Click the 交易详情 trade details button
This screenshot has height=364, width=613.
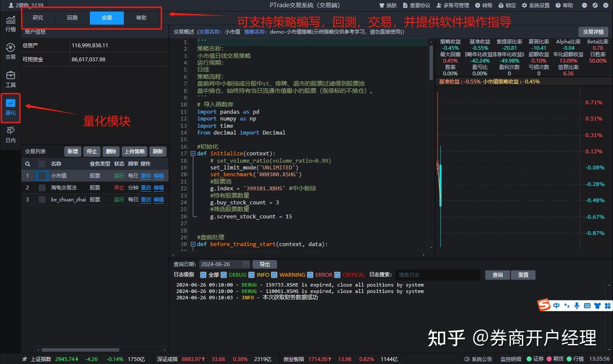(593, 32)
